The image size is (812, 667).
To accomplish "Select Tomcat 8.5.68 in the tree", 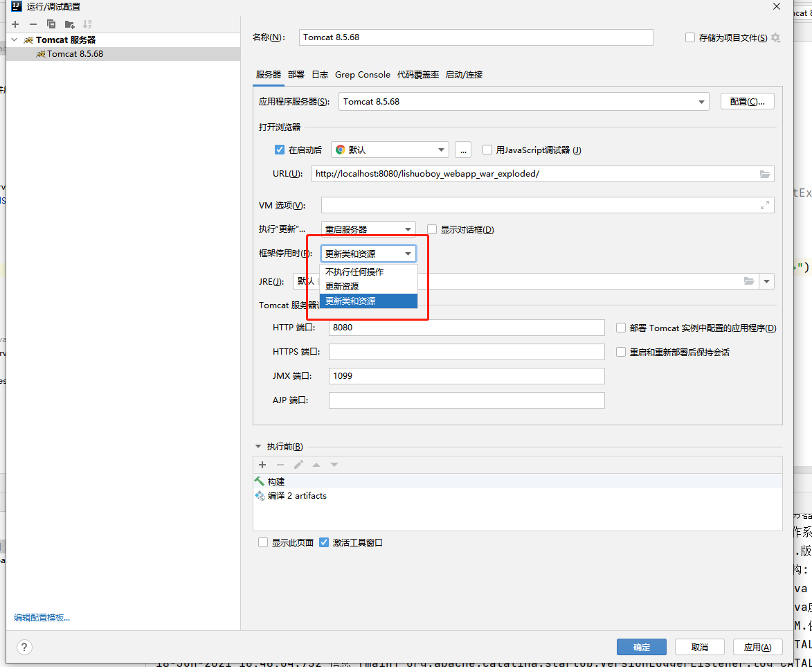I will click(x=123, y=54).
